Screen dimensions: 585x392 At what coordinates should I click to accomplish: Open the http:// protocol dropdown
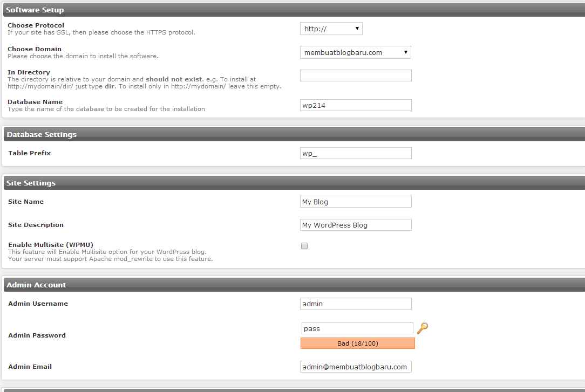coord(331,29)
